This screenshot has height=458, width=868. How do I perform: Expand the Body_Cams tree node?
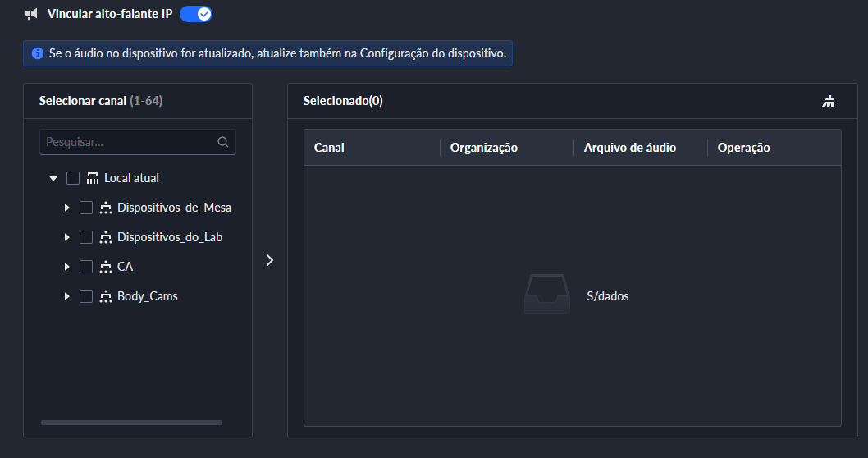(x=66, y=296)
